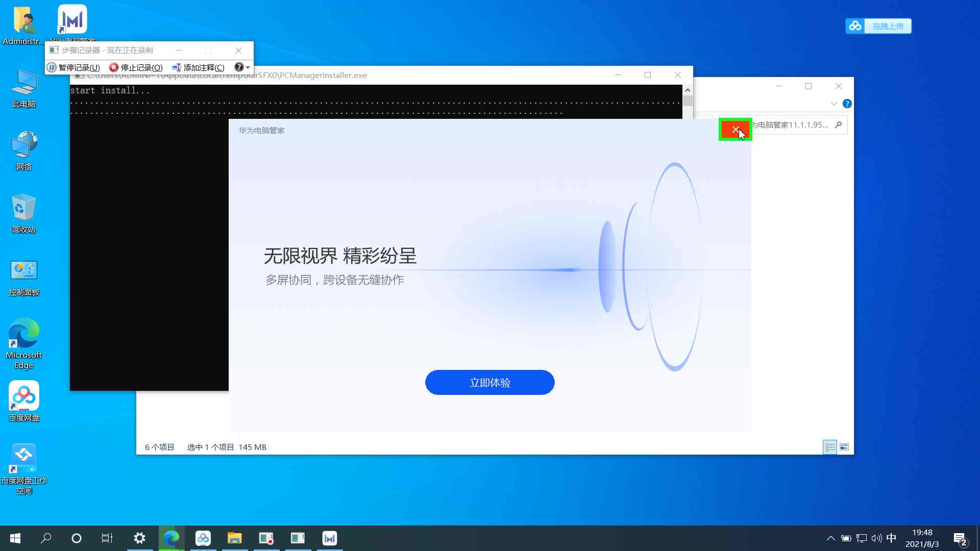Open the Steps Recorder help dropdown arrow
The height and width of the screenshot is (551, 980).
[x=247, y=67]
